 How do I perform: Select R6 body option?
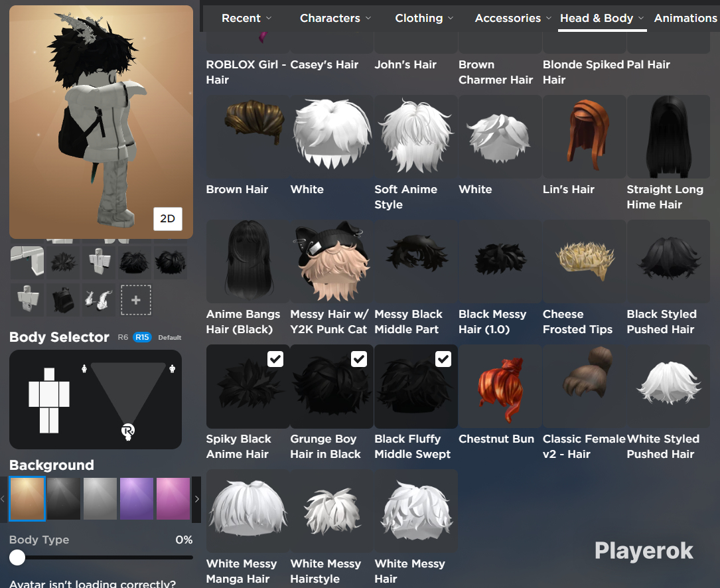pyautogui.click(x=123, y=337)
